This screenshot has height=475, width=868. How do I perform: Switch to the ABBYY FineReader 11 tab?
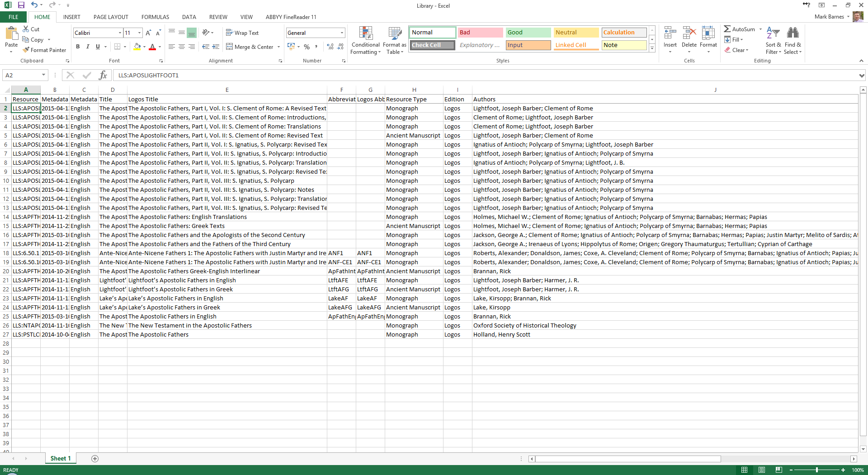point(291,17)
